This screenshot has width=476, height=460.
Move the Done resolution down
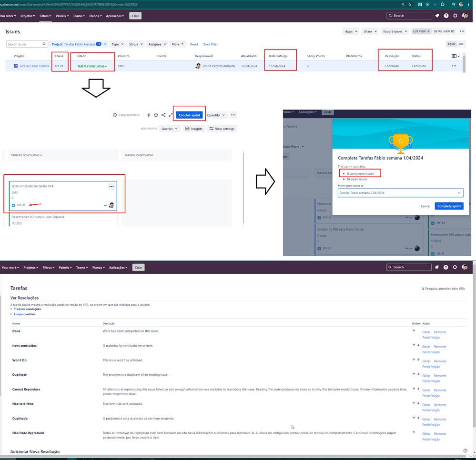[414, 330]
